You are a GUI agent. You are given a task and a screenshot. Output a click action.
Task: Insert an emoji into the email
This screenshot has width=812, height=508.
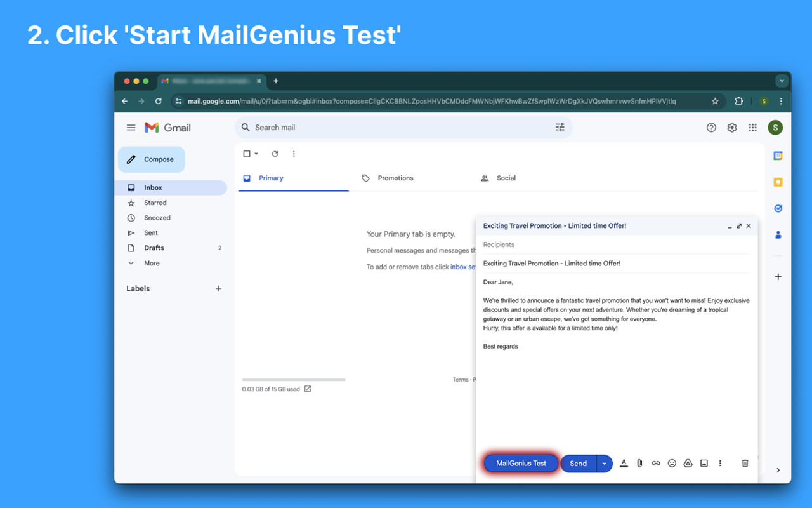[x=672, y=463]
